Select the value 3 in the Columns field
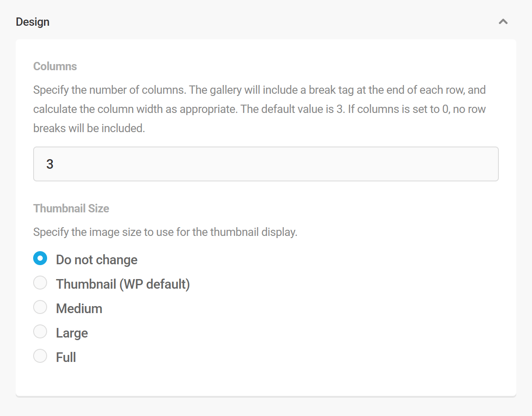 click(49, 164)
